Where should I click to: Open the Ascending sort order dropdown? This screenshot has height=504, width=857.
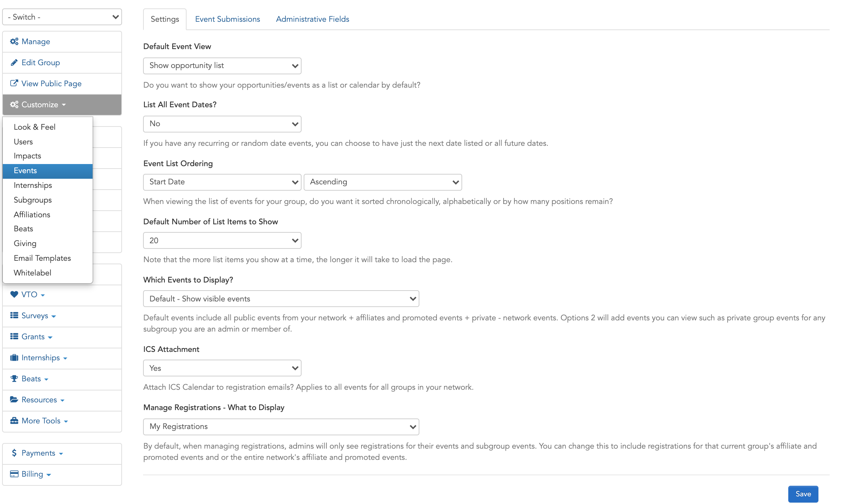383,182
